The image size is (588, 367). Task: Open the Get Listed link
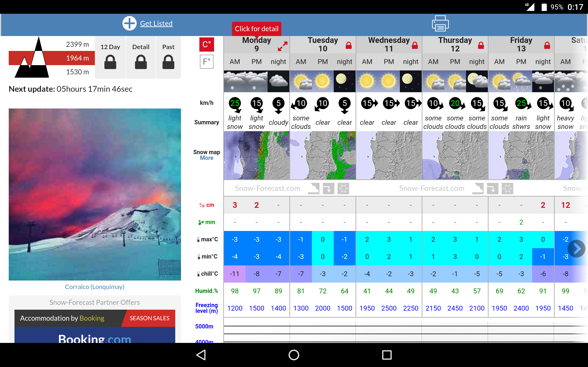[x=156, y=24]
